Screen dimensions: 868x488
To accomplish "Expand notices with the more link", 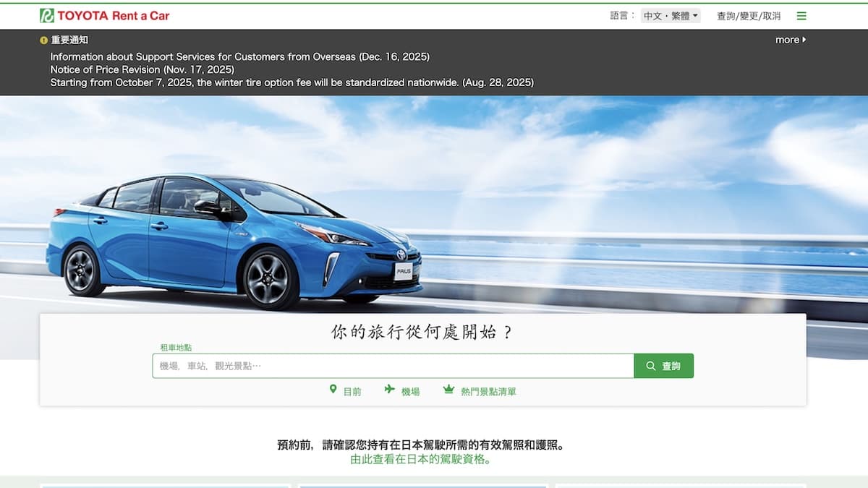I will click(x=791, y=40).
